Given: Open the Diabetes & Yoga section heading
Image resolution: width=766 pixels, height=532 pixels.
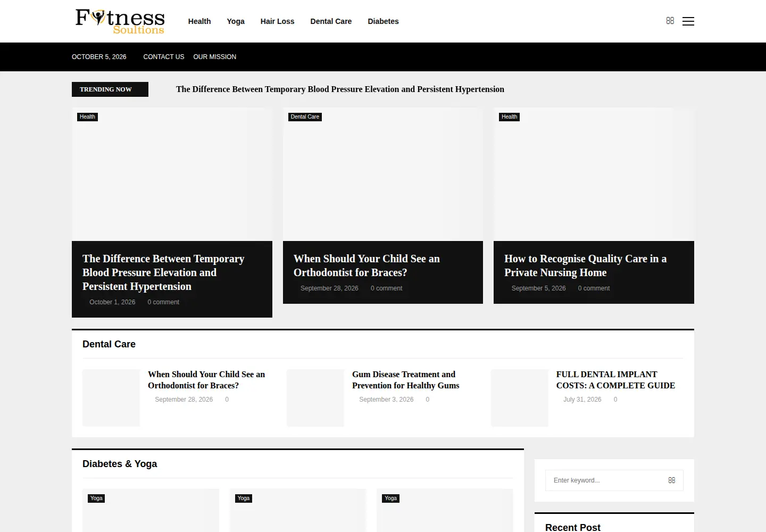Looking at the screenshot, I should click(x=120, y=464).
